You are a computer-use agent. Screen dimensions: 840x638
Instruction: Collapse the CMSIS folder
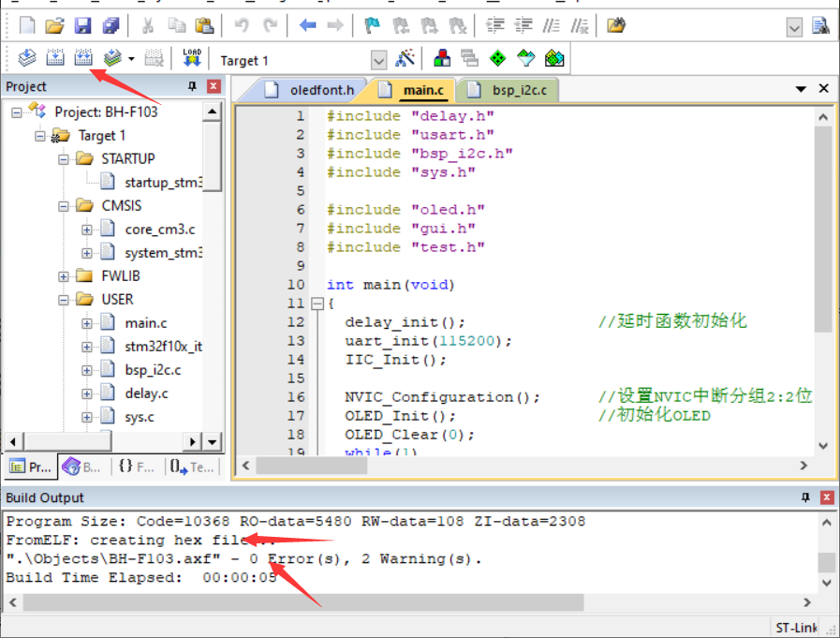(x=64, y=206)
